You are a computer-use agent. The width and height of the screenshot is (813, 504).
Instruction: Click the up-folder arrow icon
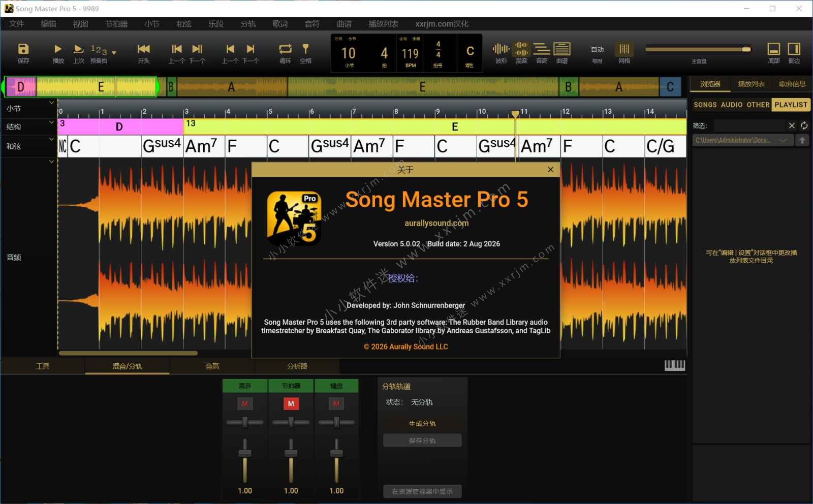[802, 140]
